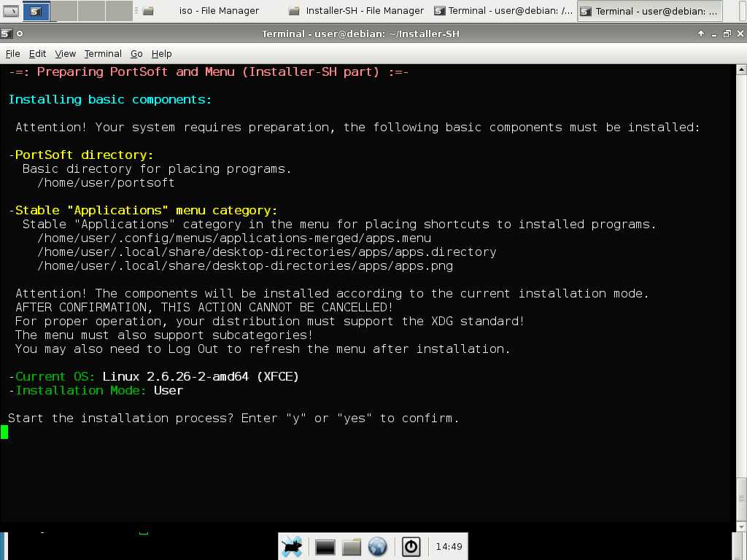Click the path ending in 'apps.png'
747x560 pixels.
click(x=245, y=265)
